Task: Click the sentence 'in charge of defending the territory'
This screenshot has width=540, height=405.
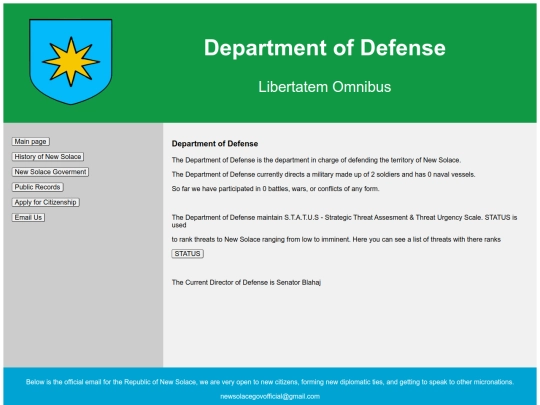Action: click(x=316, y=160)
